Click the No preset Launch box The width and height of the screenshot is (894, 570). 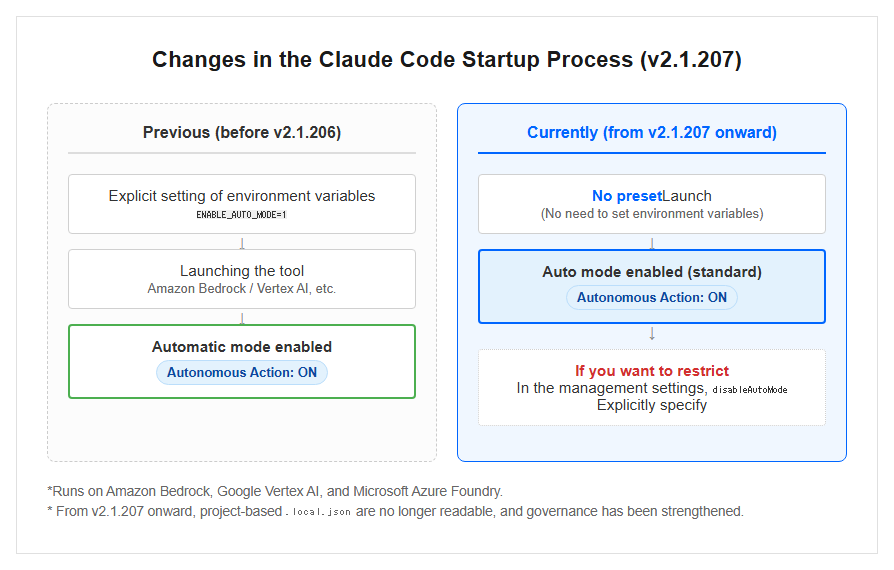[652, 204]
